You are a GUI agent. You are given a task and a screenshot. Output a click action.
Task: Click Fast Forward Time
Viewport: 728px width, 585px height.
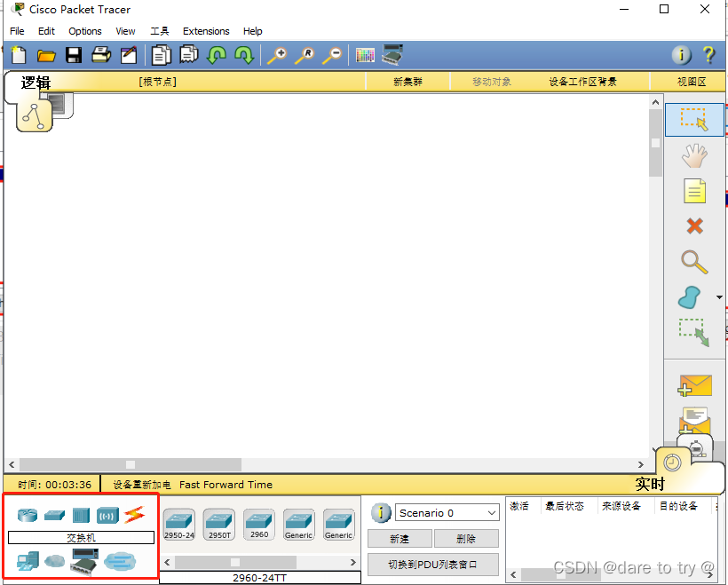point(226,485)
